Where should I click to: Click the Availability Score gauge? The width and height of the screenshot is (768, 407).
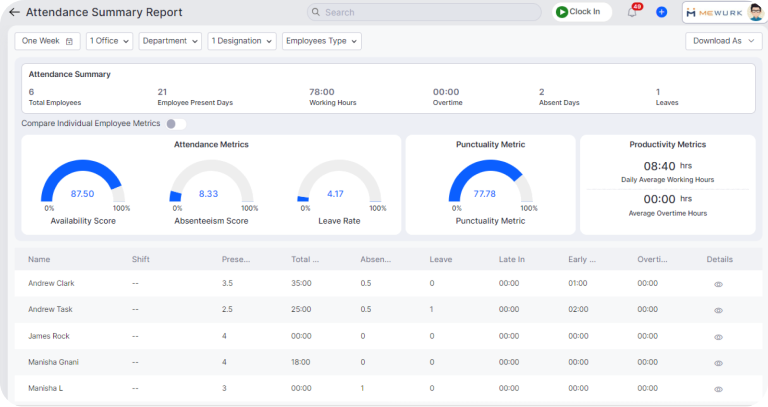(x=83, y=181)
